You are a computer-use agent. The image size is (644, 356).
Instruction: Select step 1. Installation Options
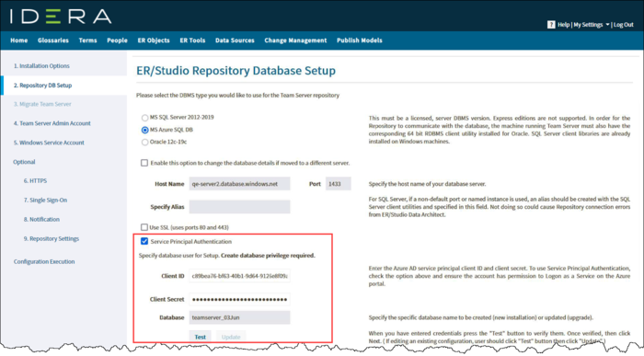(41, 65)
